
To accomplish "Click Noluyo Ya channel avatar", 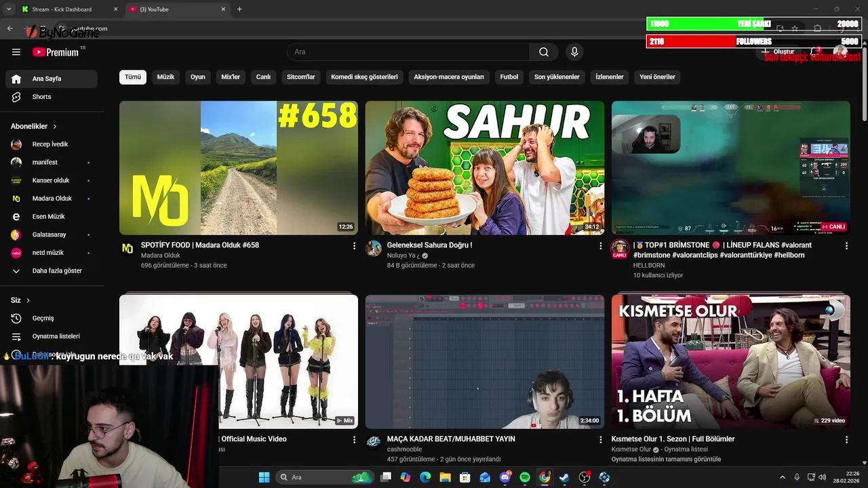I will coord(374,249).
